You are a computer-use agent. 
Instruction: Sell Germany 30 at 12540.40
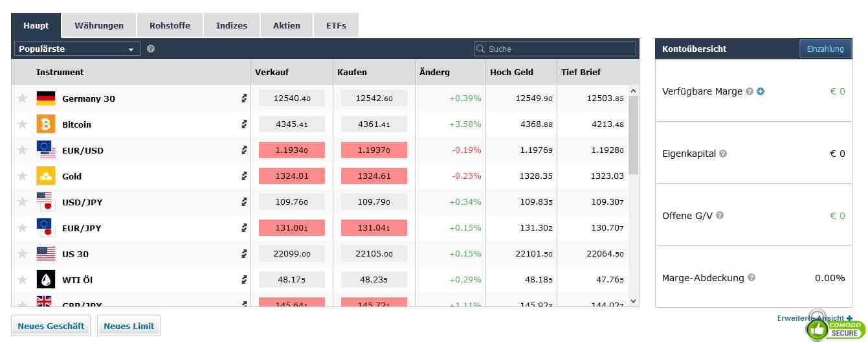pyautogui.click(x=292, y=98)
